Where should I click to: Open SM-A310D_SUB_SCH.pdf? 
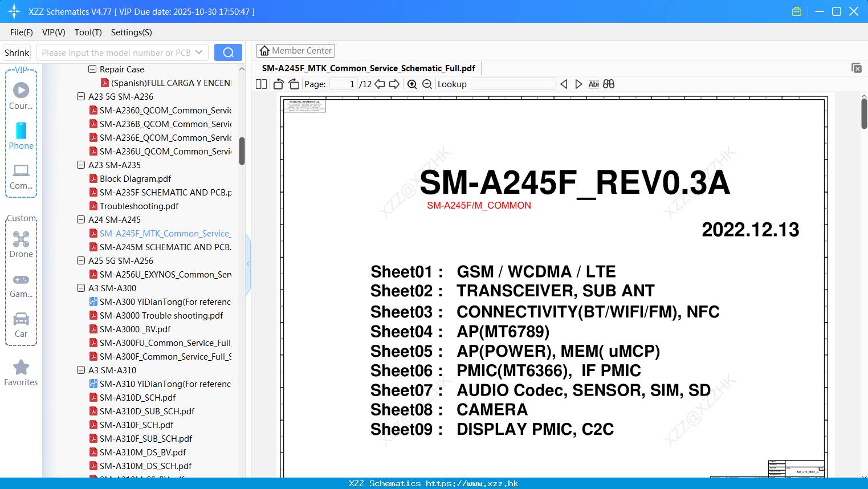click(x=142, y=411)
